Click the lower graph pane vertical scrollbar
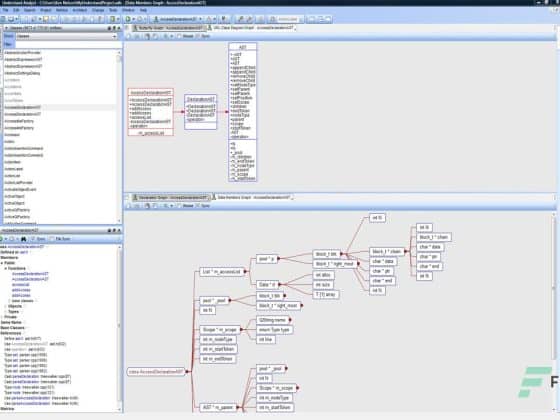560x420 pixels. (555, 311)
